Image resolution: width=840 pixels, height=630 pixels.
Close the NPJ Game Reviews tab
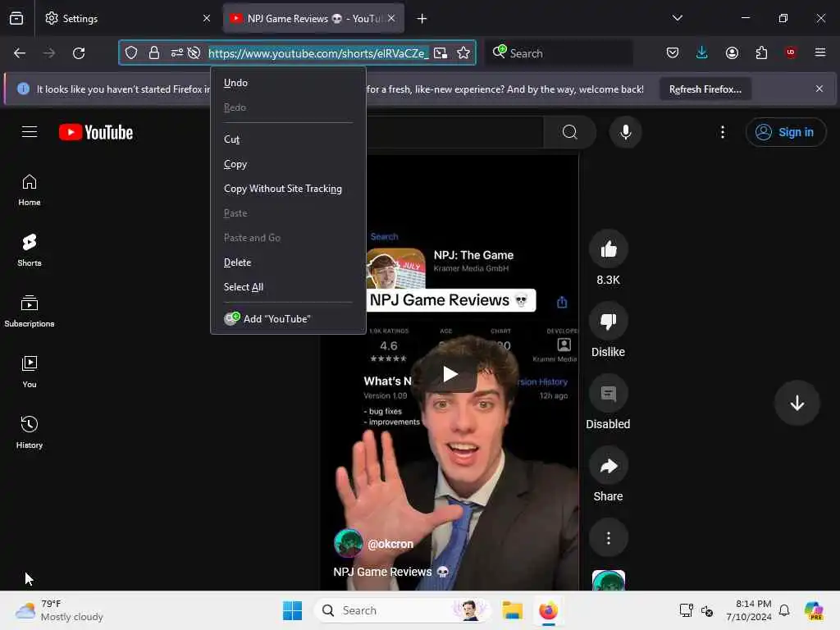tap(391, 18)
